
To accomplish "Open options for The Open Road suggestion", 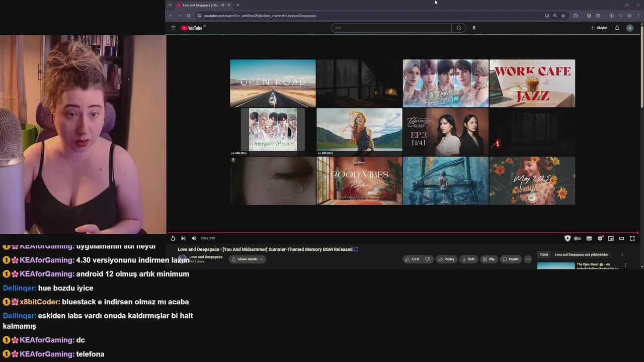I will coord(626,265).
